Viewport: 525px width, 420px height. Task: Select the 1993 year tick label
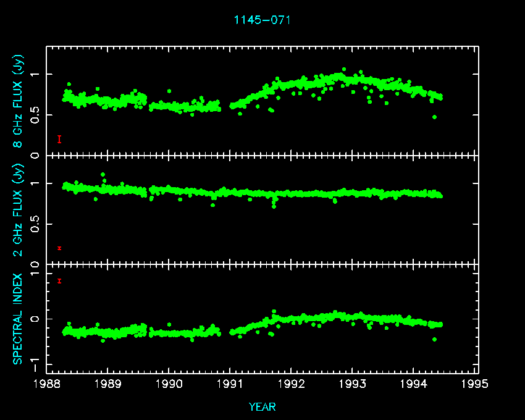point(353,384)
